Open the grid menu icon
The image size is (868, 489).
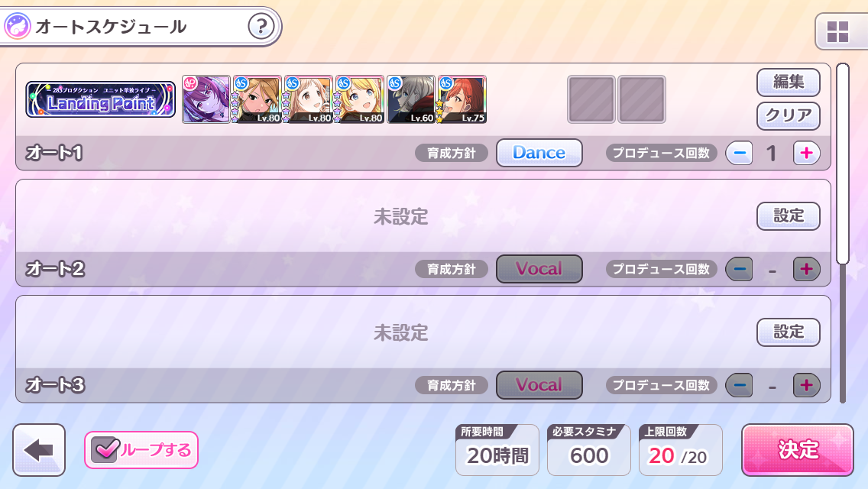[x=837, y=31]
